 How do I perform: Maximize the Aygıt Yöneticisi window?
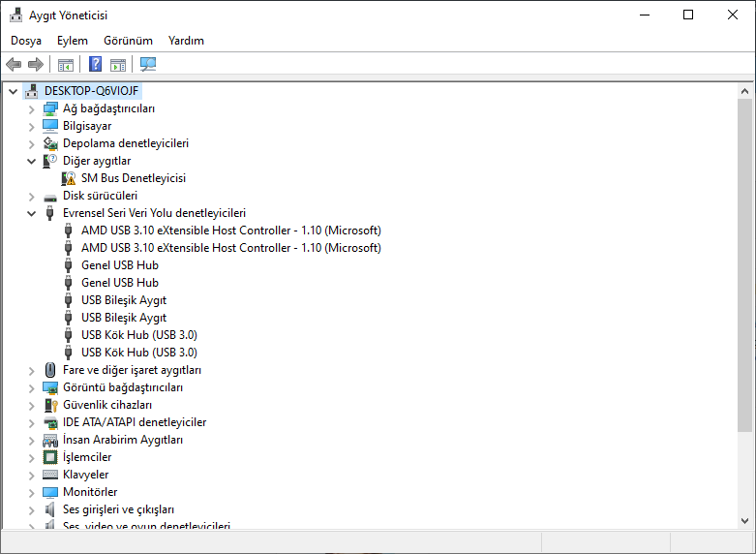[688, 15]
